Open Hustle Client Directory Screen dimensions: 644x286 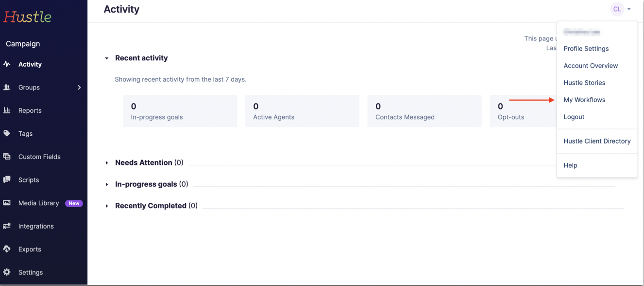pyautogui.click(x=597, y=141)
